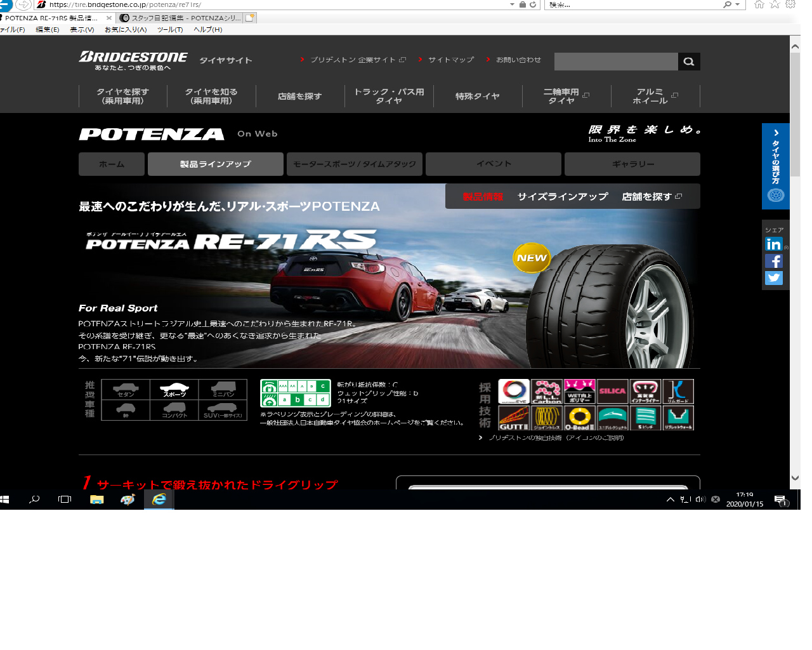812x650 pixels.
Task: Click the ULTIMAT EYE technology icon
Action: (513, 392)
